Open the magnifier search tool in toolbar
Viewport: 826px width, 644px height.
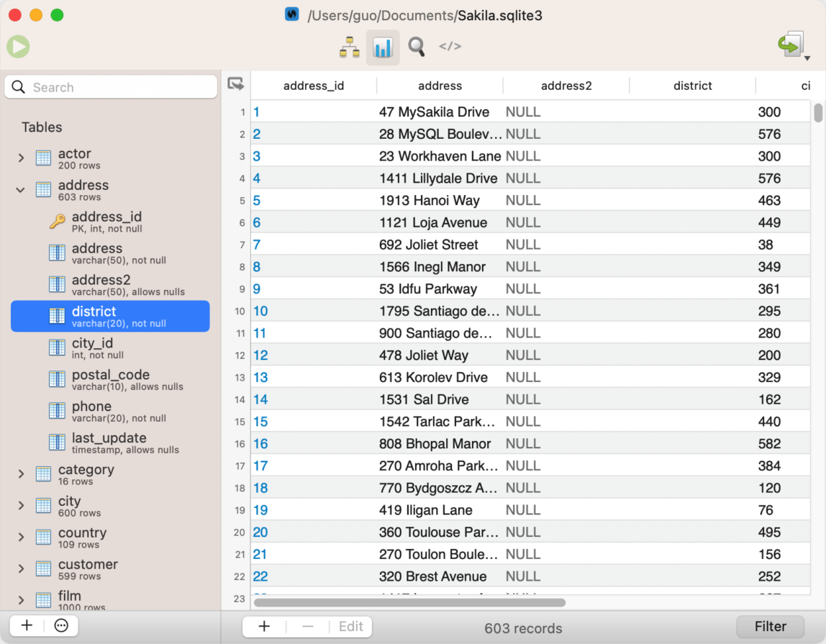point(416,47)
